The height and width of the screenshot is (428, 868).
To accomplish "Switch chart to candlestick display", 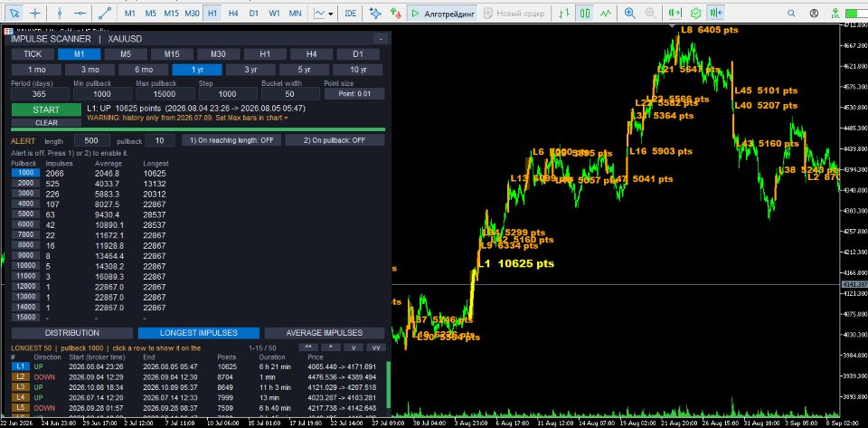I will 586,13.
